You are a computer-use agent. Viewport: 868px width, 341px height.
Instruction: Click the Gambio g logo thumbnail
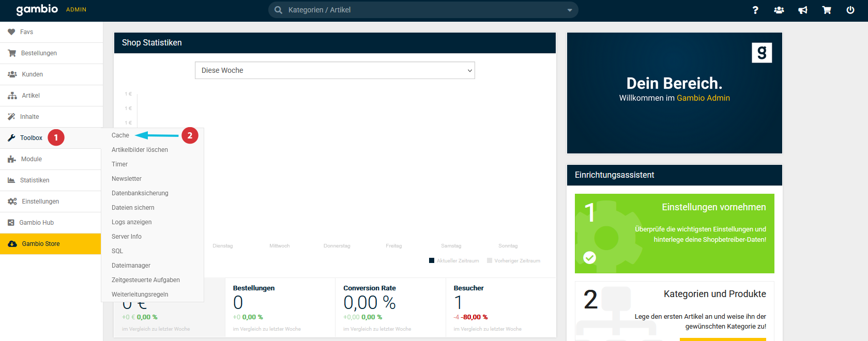pos(762,53)
